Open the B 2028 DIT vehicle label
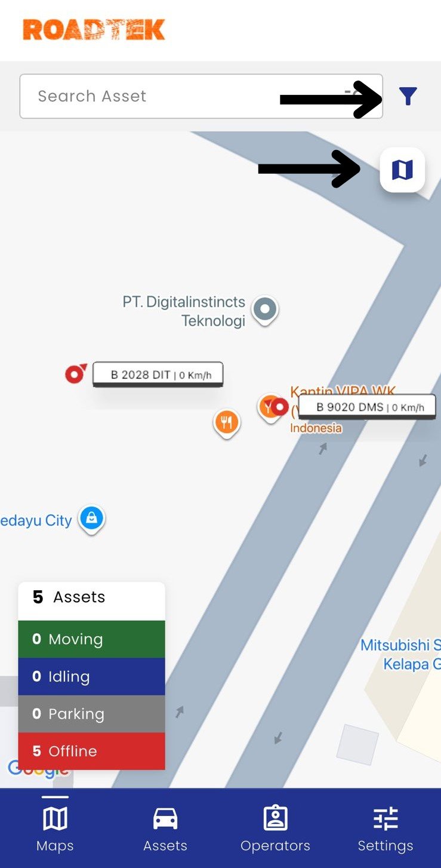The height and width of the screenshot is (868, 441). 158,375
